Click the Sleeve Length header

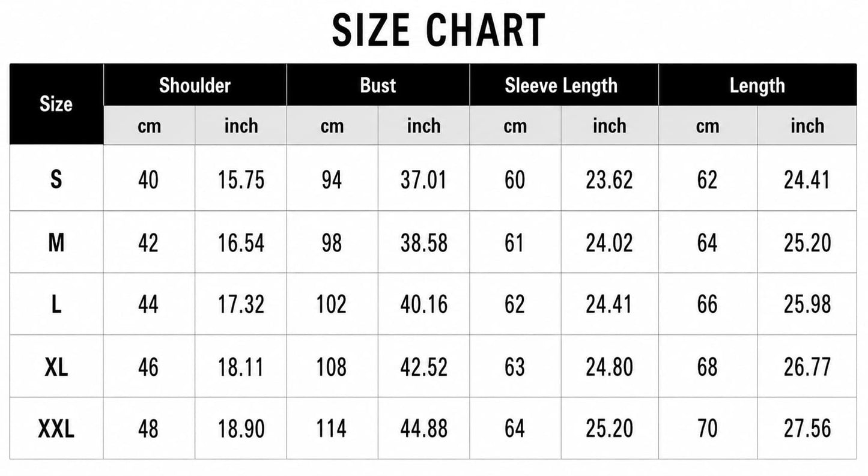click(x=561, y=85)
